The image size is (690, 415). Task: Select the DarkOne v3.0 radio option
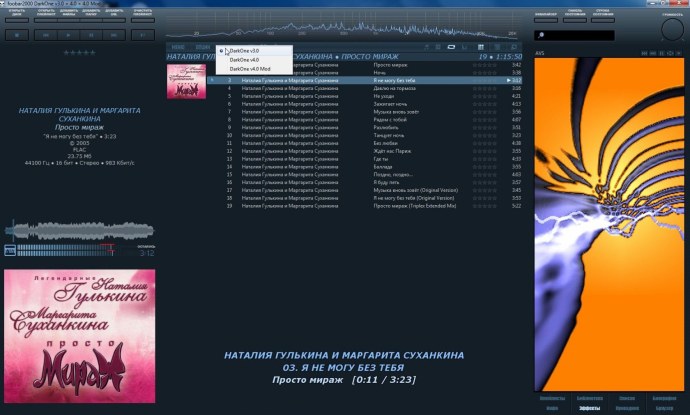tap(243, 50)
